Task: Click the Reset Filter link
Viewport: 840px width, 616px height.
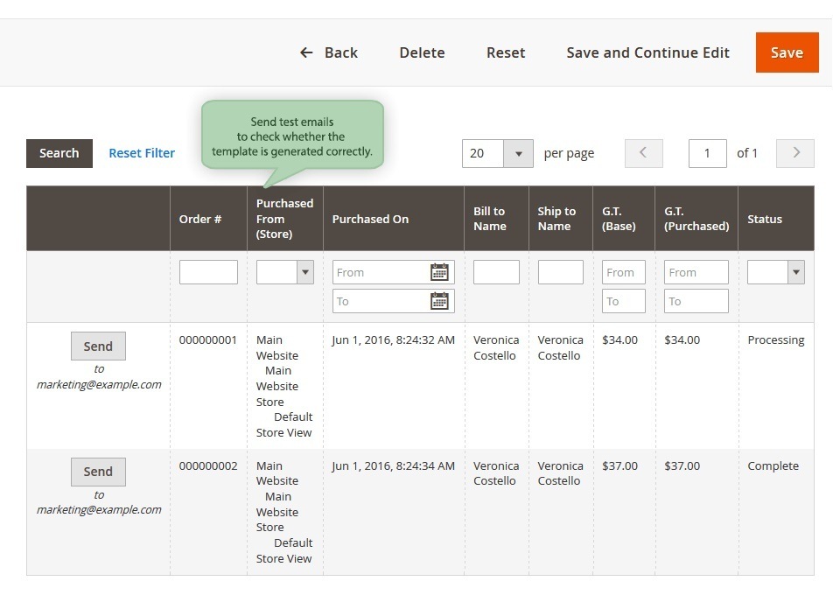Action: (142, 153)
